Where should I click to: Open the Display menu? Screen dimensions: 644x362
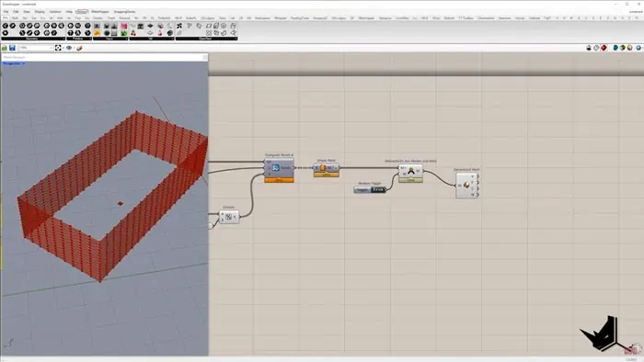click(x=40, y=11)
